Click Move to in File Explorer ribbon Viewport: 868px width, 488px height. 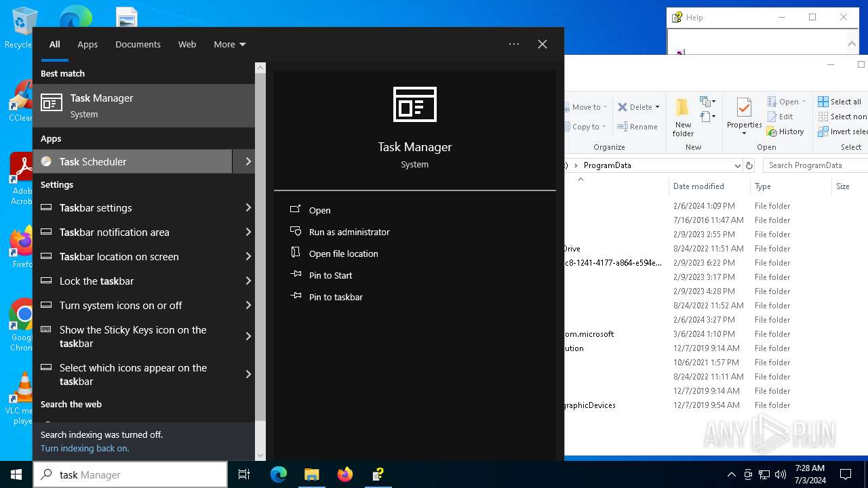point(586,107)
